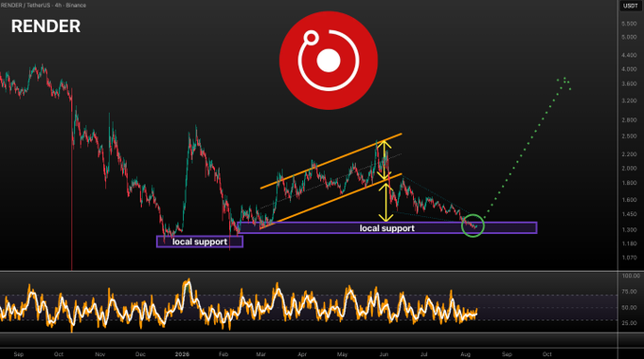Click the USDT currency button
This screenshot has width=644, height=359.
pos(630,6)
